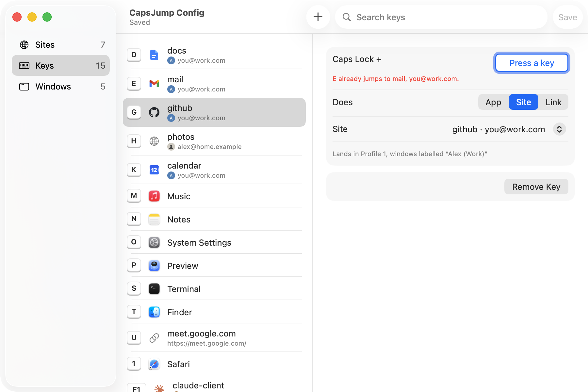Click the 1 keycap badge
Viewport: 588px width, 392px height.
(x=134, y=364)
